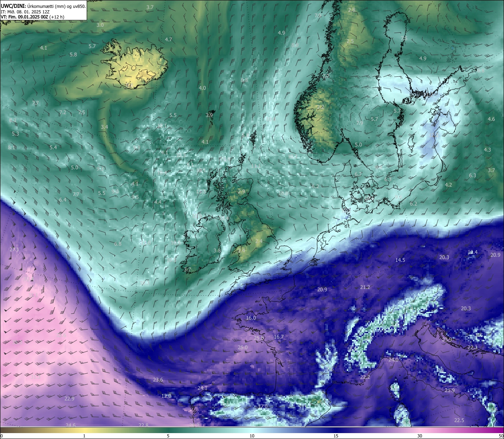Image resolution: width=504 pixels, height=439 pixels.
Task: Click the 22.9 value label
Action: click(x=69, y=398)
